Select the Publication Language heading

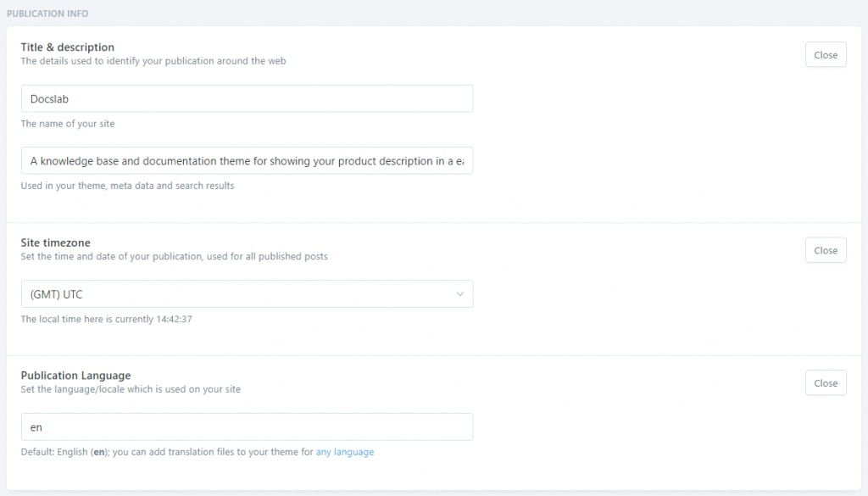click(76, 376)
